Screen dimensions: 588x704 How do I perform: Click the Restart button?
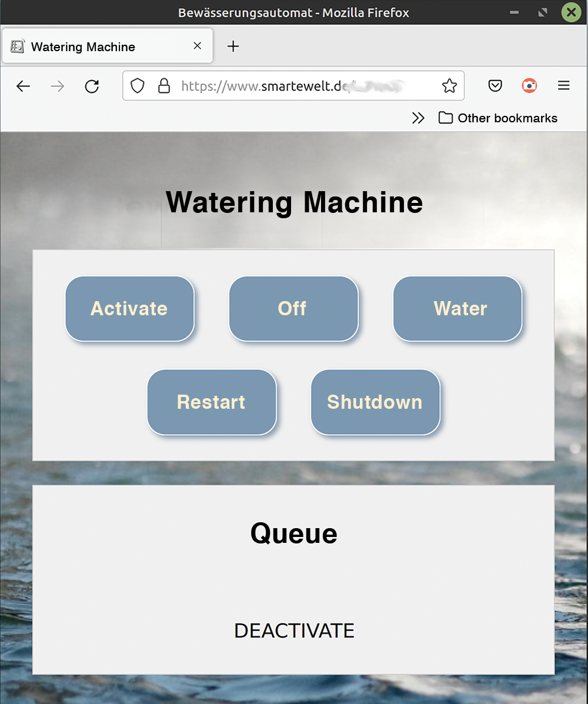[x=212, y=402]
